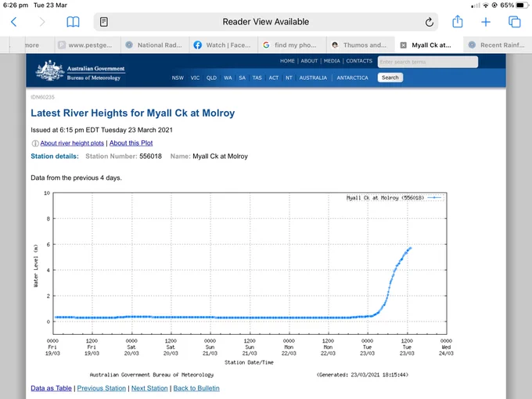
Task: Activate the Reader View page icon
Action: (x=104, y=22)
